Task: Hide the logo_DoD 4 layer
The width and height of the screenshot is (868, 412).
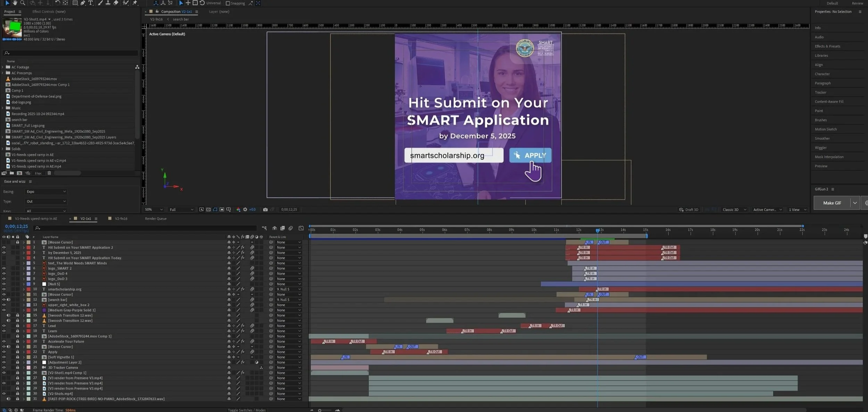Action: 4,274
